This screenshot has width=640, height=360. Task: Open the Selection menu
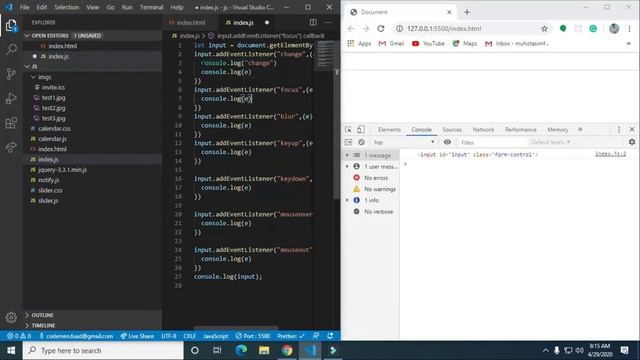pos(67,7)
